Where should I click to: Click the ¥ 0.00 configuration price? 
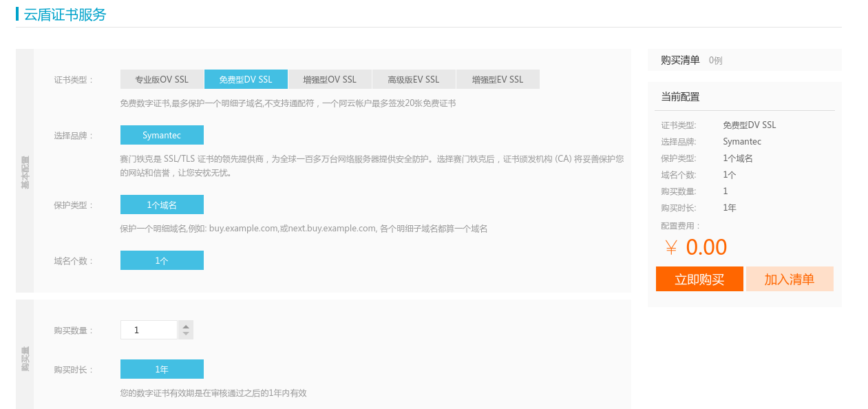(x=696, y=247)
